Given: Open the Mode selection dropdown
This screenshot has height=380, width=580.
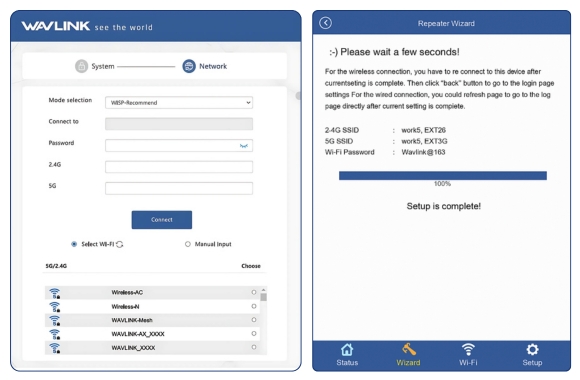Looking at the screenshot, I should [179, 102].
